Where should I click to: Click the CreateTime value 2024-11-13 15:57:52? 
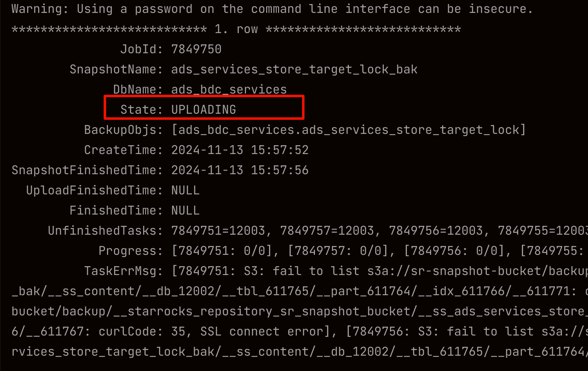(x=240, y=150)
